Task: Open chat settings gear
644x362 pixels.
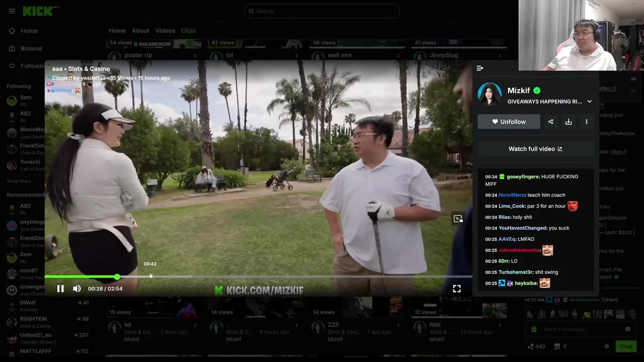Action: click(x=607, y=346)
